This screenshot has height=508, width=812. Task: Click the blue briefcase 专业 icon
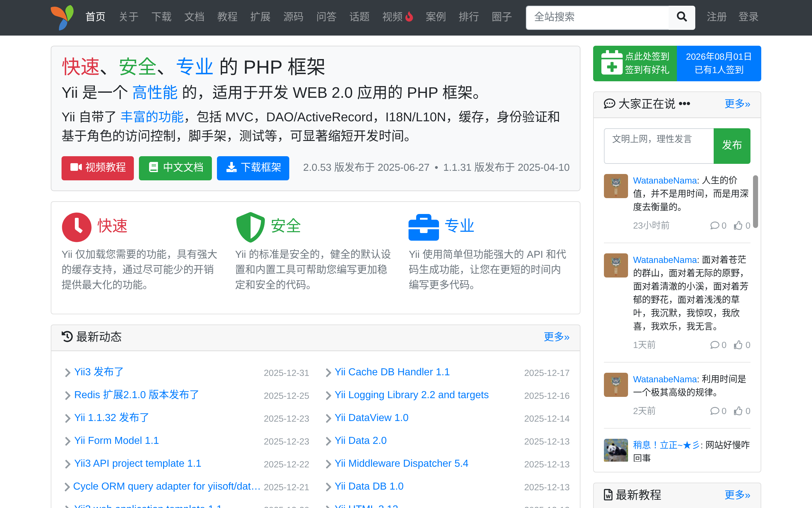423,227
